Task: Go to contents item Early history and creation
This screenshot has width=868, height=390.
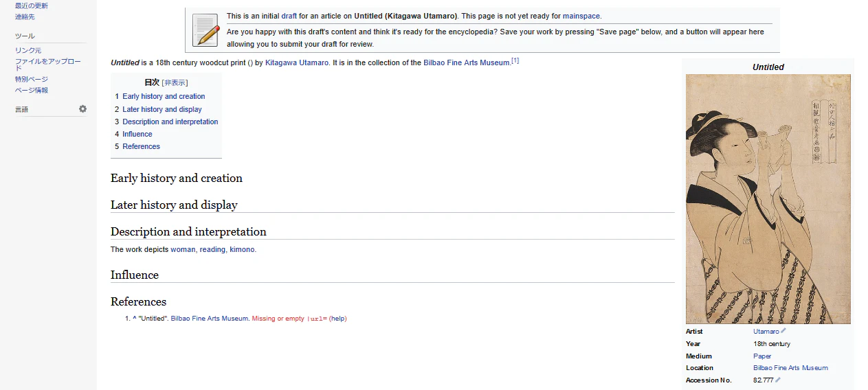Action: [x=164, y=96]
